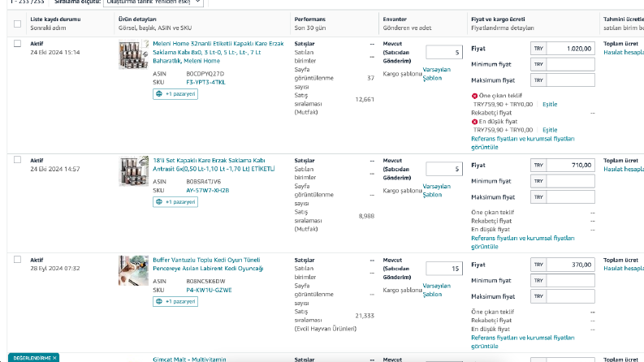Close the DEĞERLENDİRME feedback tab
Viewport: 644px width, 362px height.
pos(54,358)
